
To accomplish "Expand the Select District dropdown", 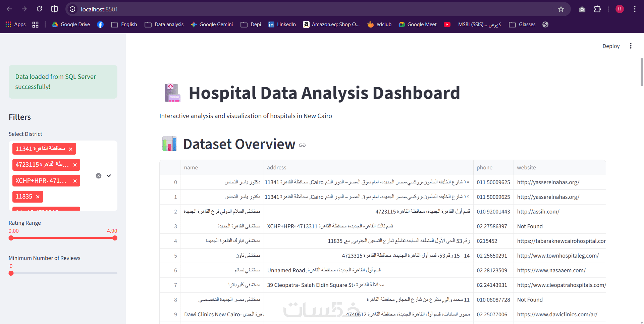I will (109, 176).
